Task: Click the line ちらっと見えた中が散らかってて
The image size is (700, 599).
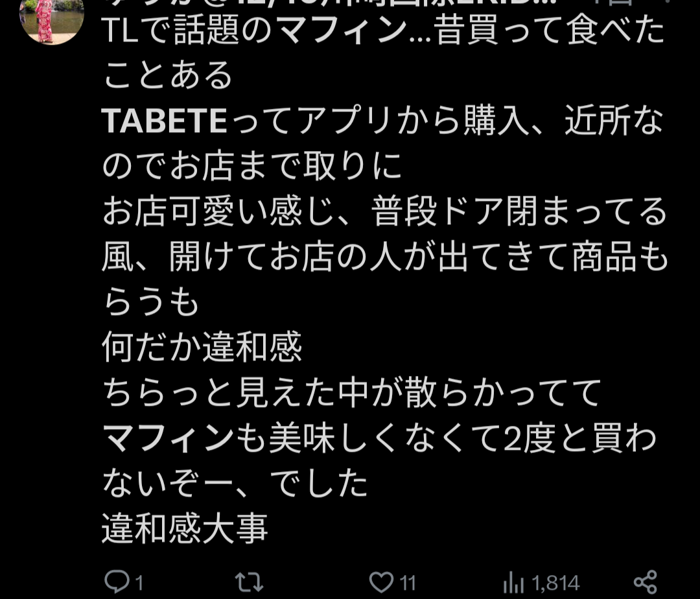Action: (352, 393)
